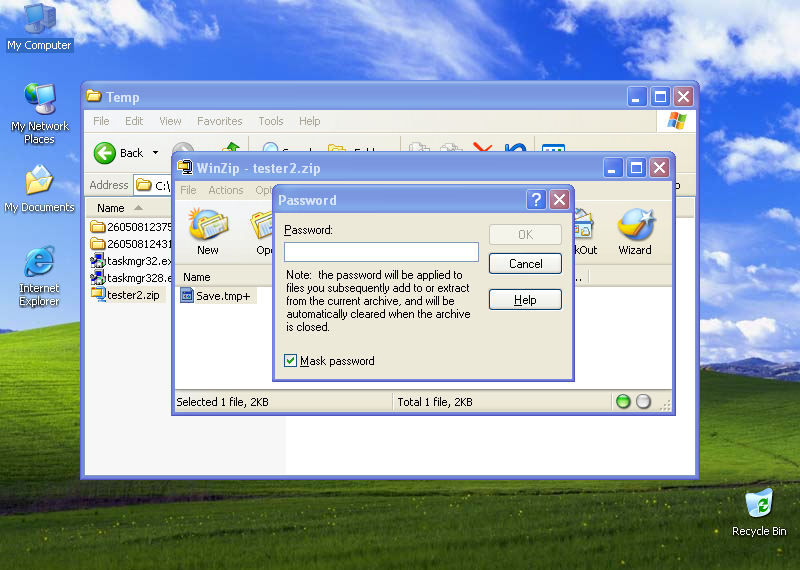This screenshot has width=800, height=570.
Task: Click the Windows flag logo in Temp window
Action: 677,121
